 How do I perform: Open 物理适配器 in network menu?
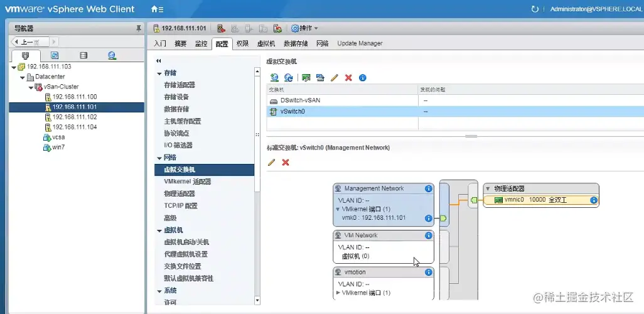pos(180,193)
